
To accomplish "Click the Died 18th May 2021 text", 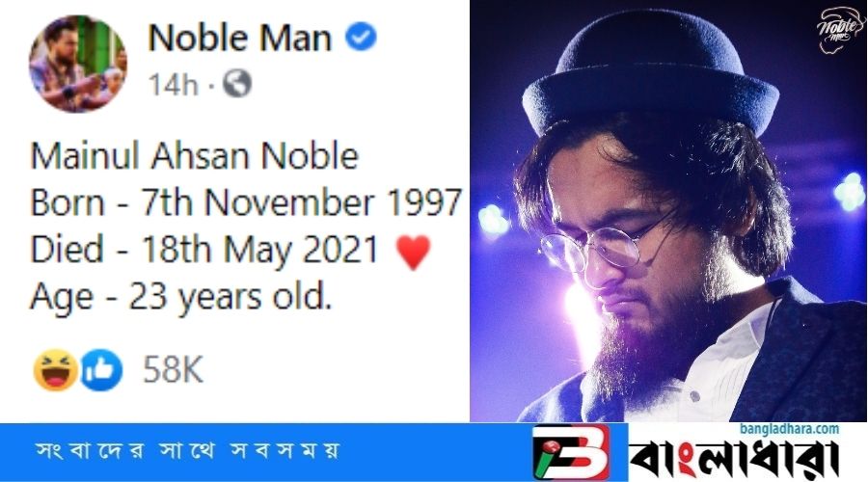I will [204, 250].
